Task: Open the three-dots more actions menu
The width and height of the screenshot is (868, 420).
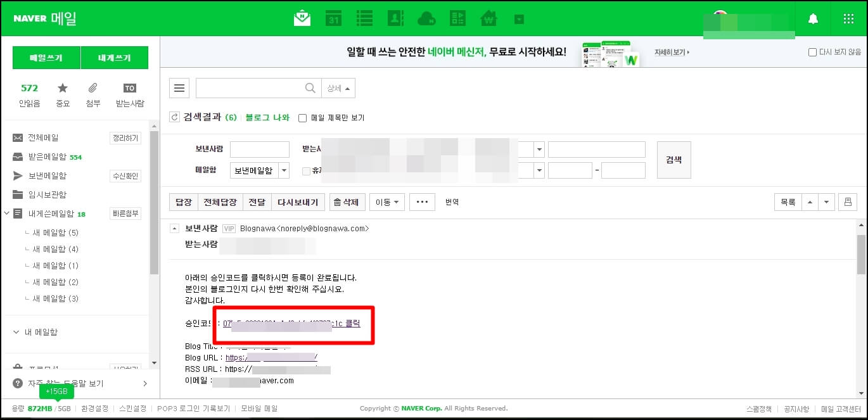Action: [422, 202]
